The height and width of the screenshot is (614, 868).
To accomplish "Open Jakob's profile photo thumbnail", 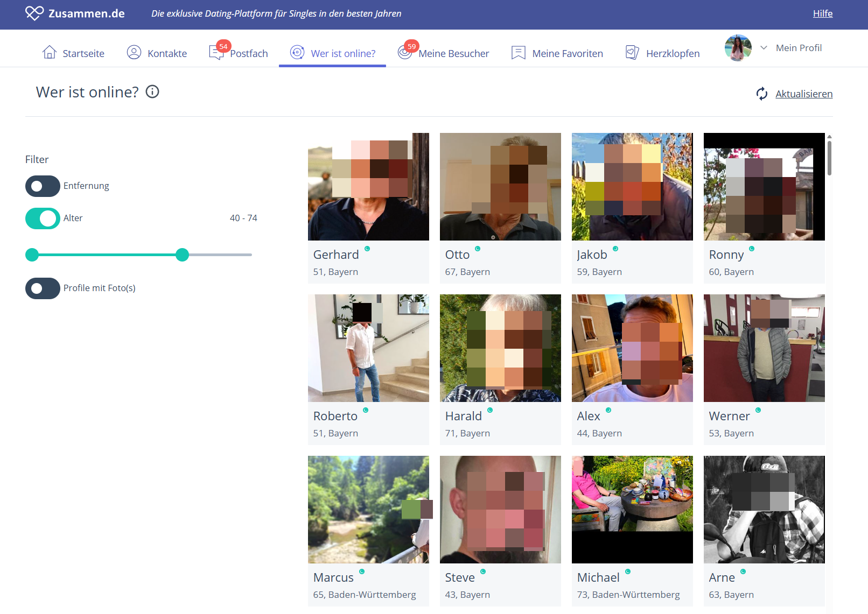I will pos(632,187).
